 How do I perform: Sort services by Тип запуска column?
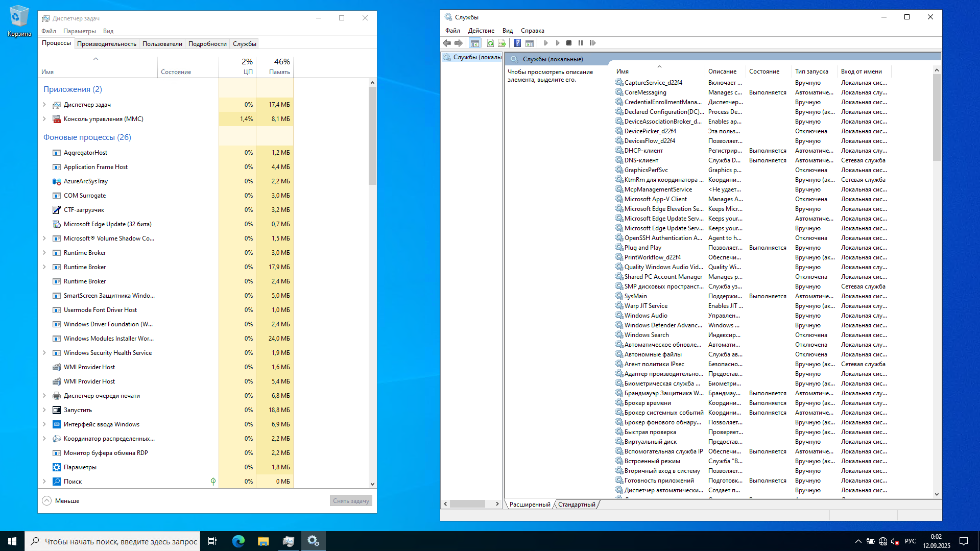coord(814,71)
